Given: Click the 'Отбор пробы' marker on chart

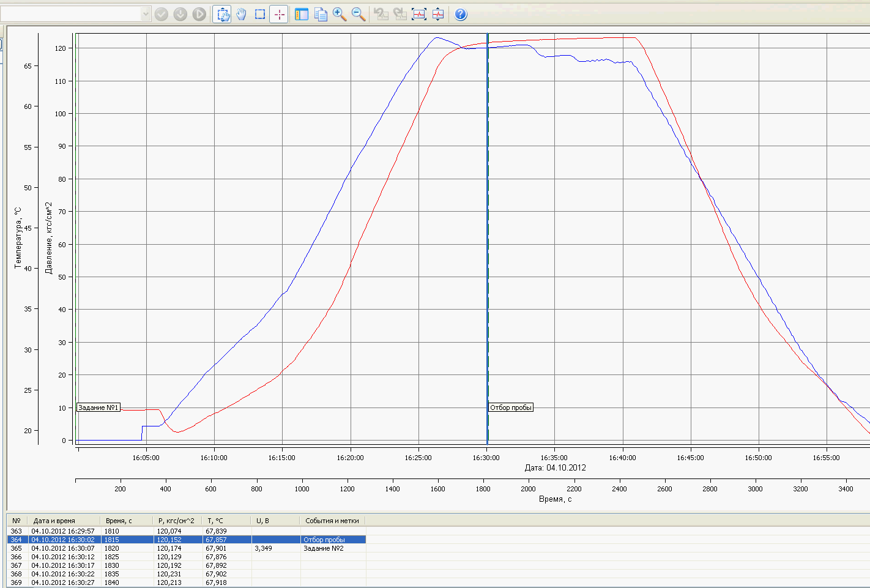Looking at the screenshot, I should pyautogui.click(x=511, y=408).
